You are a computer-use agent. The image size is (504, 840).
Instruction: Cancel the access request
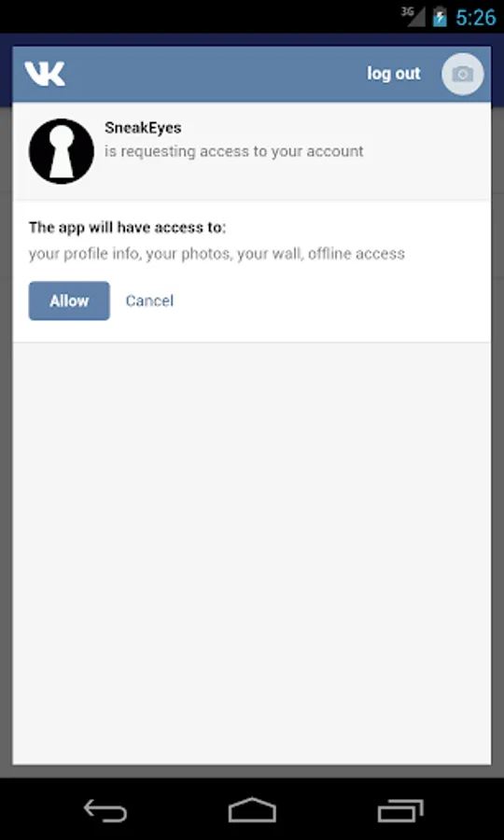click(149, 301)
